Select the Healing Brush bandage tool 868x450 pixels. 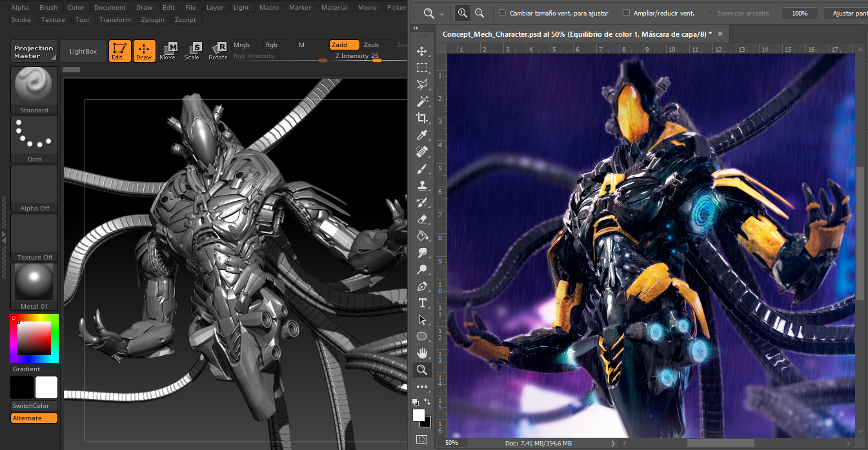(x=422, y=152)
